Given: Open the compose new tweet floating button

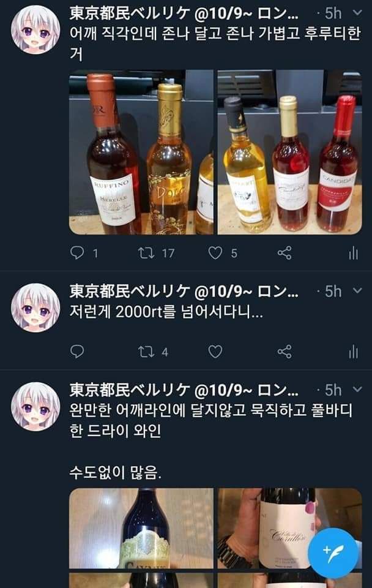Looking at the screenshot, I should coord(333,552).
